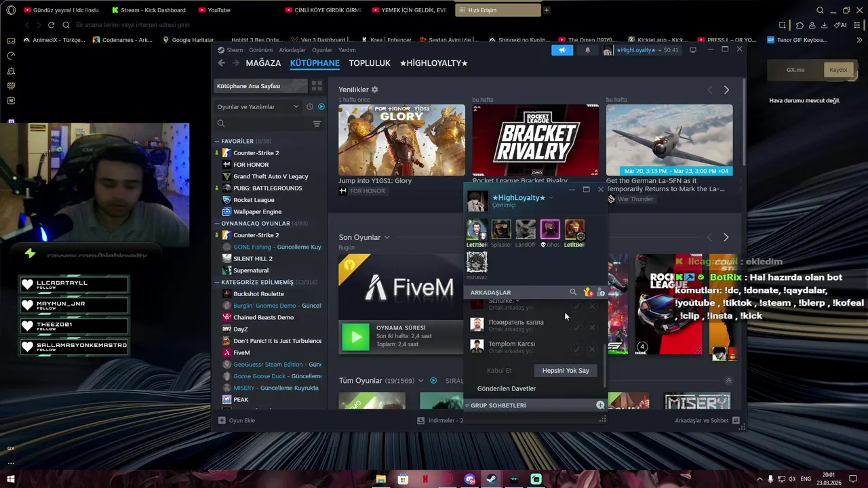Image resolution: width=868 pixels, height=488 pixels.
Task: Open library advanced filter options icon
Action: point(317,123)
